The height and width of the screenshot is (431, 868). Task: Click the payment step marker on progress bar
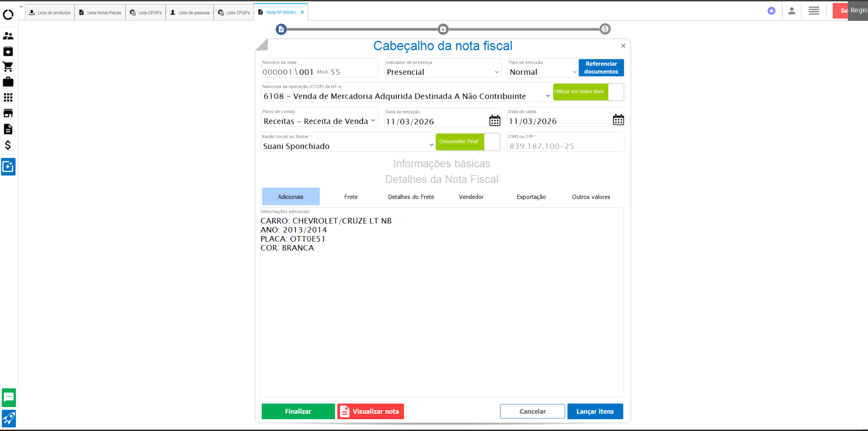605,29
